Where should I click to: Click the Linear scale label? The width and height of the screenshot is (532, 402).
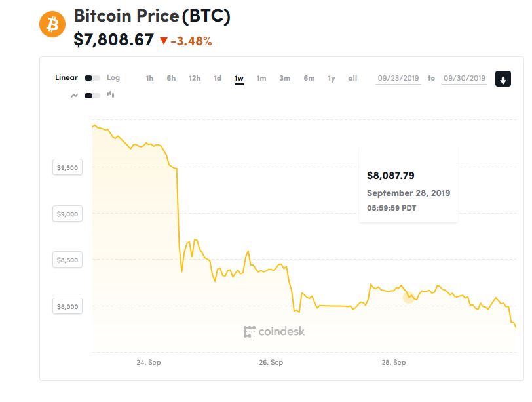pos(66,78)
